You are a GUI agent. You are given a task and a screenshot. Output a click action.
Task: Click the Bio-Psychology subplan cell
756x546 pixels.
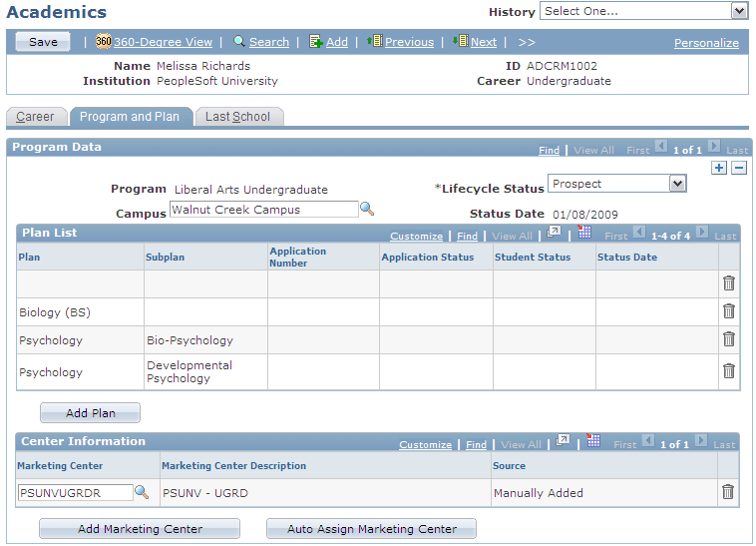point(205,340)
